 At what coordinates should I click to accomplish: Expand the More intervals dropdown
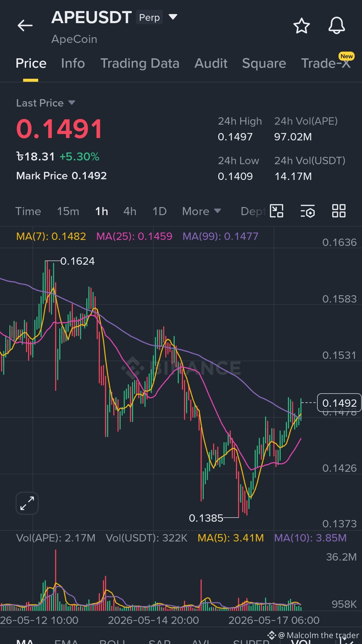(x=201, y=211)
